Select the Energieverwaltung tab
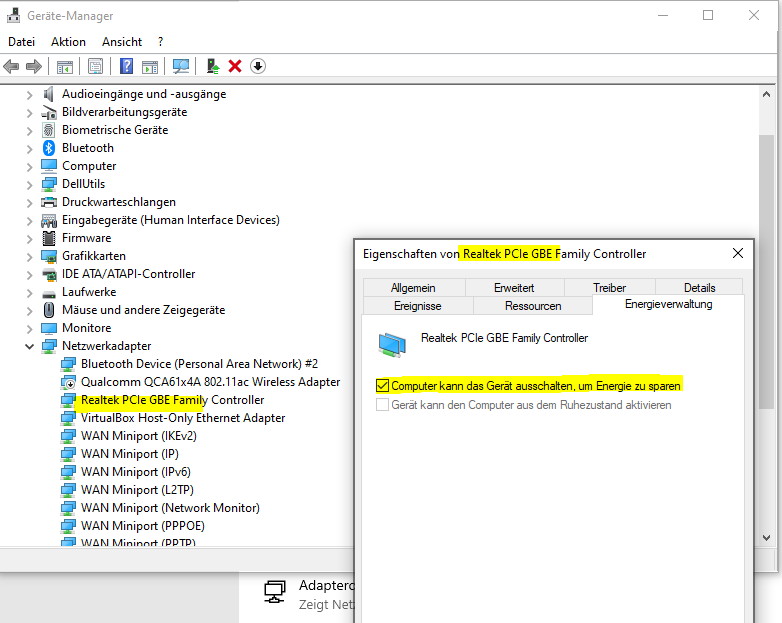Viewport: 782px width, 623px height. [x=668, y=304]
